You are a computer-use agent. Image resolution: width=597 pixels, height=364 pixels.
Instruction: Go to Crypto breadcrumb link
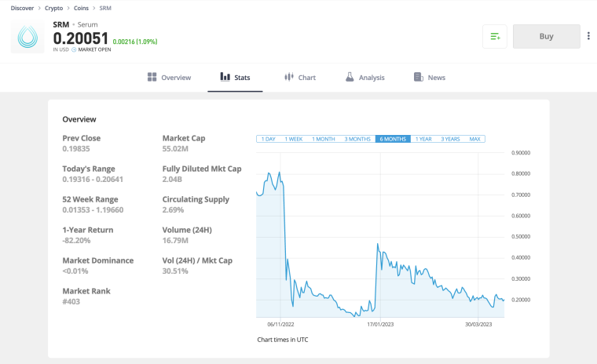pos(53,8)
